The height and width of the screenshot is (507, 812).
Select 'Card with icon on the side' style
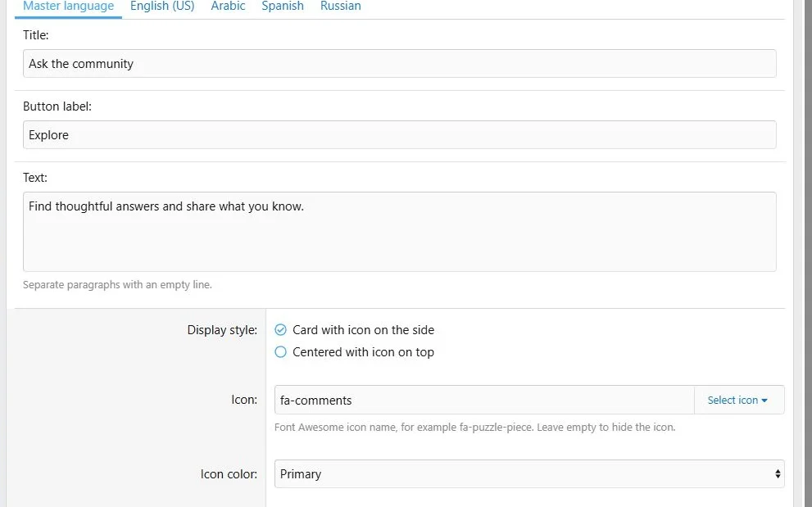point(354,330)
